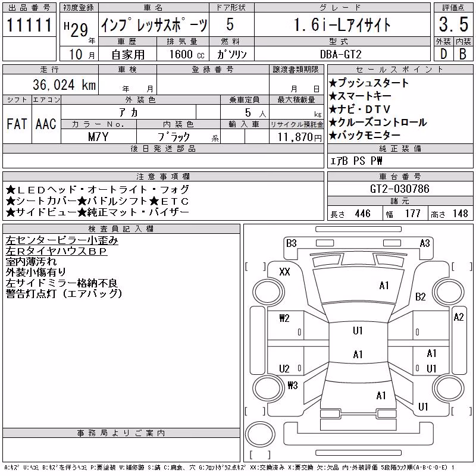Image resolution: width=476 pixels, height=476 pixels.
Task: Click the interior grade B
Action: [463, 54]
